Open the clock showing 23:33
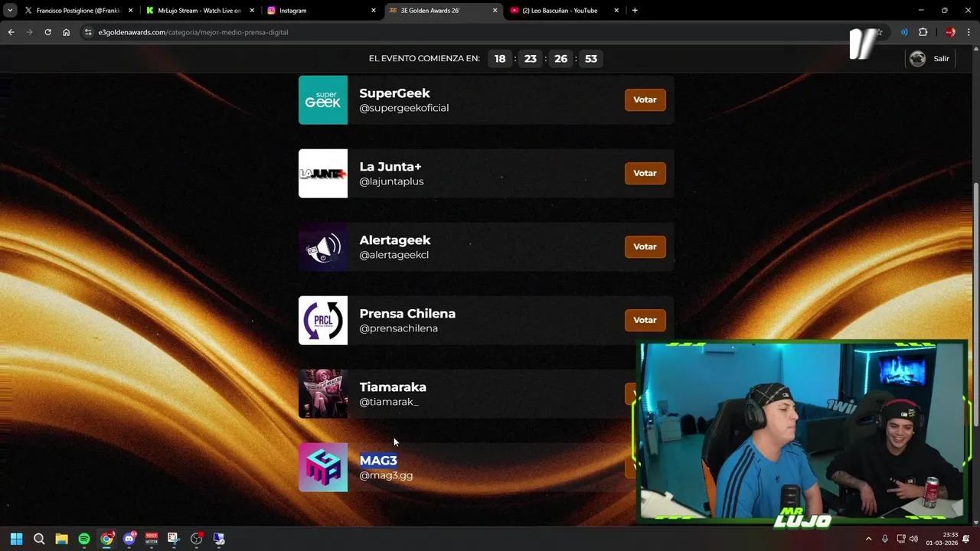Screen dimensions: 980x551 942,539
